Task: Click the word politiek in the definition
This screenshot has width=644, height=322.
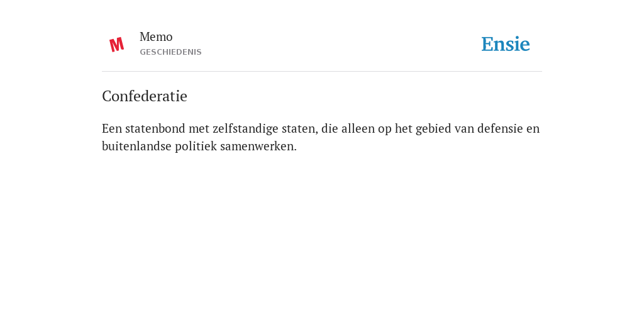Action: tap(196, 146)
